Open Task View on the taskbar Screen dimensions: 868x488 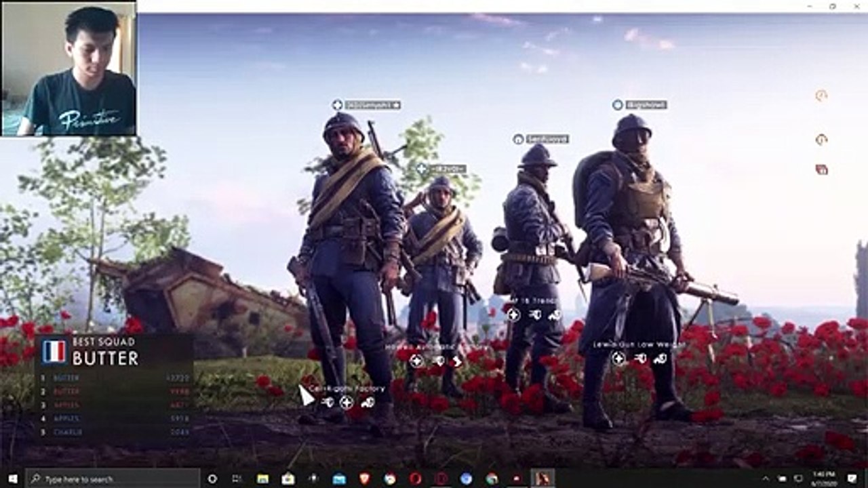coord(237,479)
